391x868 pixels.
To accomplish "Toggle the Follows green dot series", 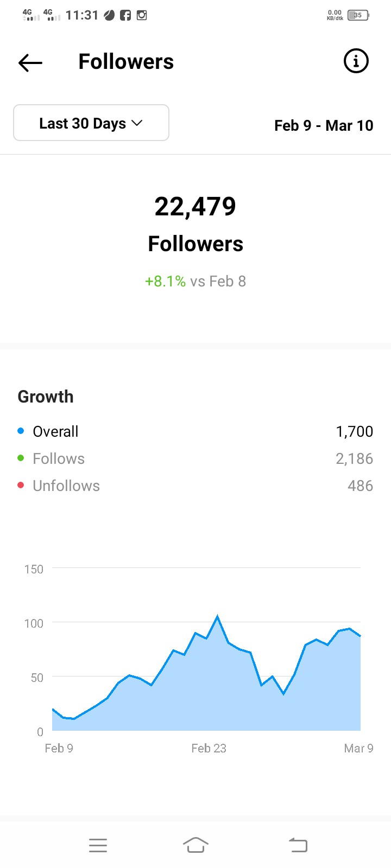I will coord(21,458).
